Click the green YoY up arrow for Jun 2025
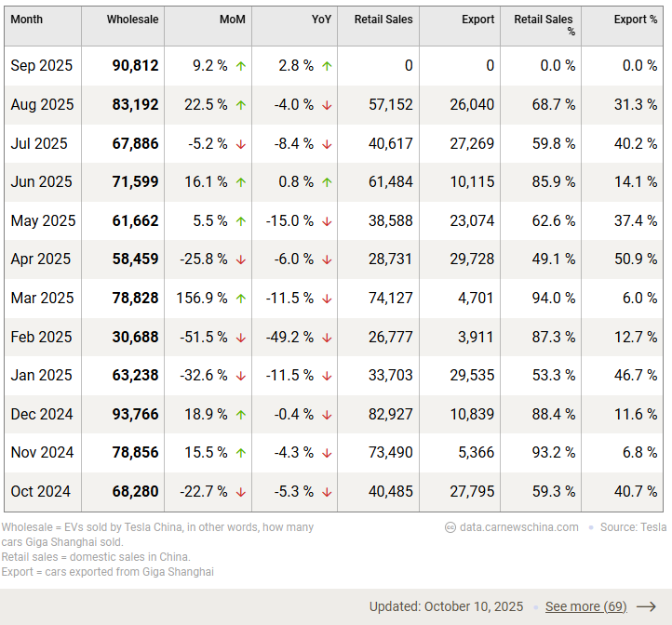The height and width of the screenshot is (625, 672). click(327, 182)
